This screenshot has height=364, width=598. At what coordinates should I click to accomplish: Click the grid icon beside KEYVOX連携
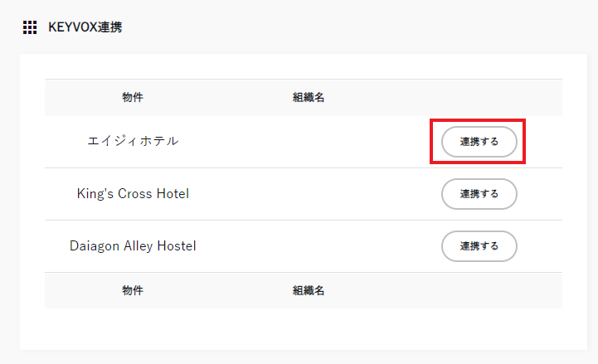30,27
